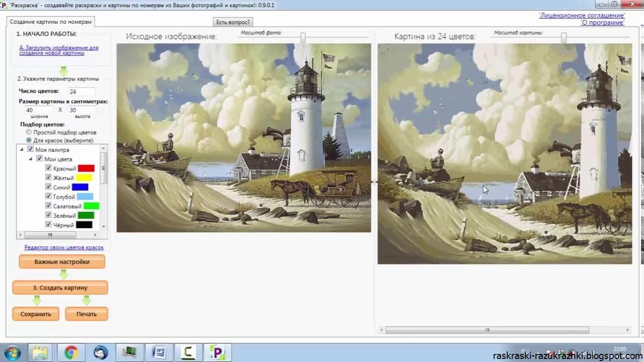Click the Сохранить button
644x362 pixels.
[36, 314]
